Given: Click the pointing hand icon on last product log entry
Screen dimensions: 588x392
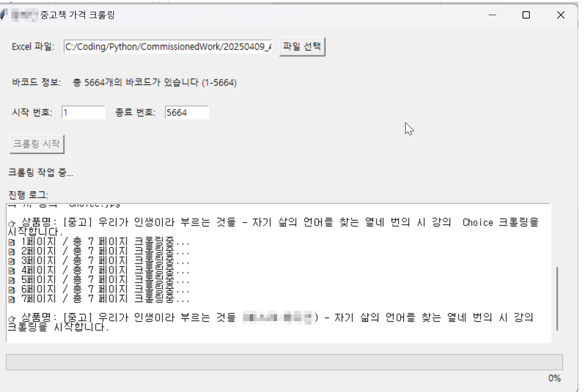Looking at the screenshot, I should tap(12, 319).
